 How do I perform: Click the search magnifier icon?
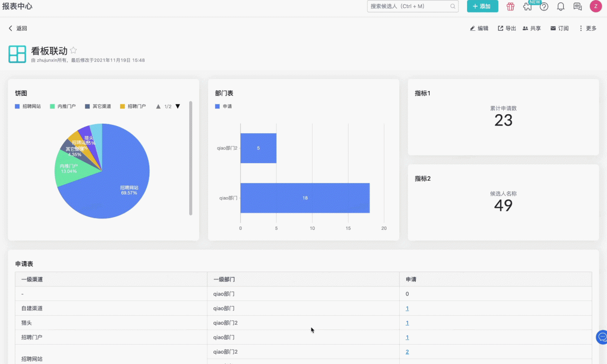coord(453,6)
